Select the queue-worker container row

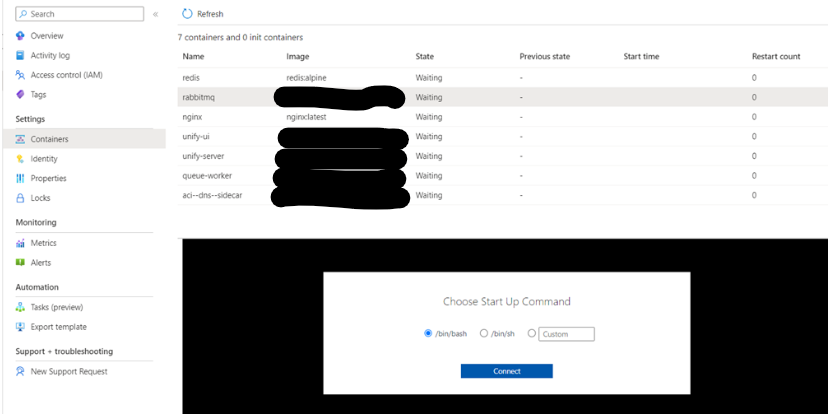(503, 176)
